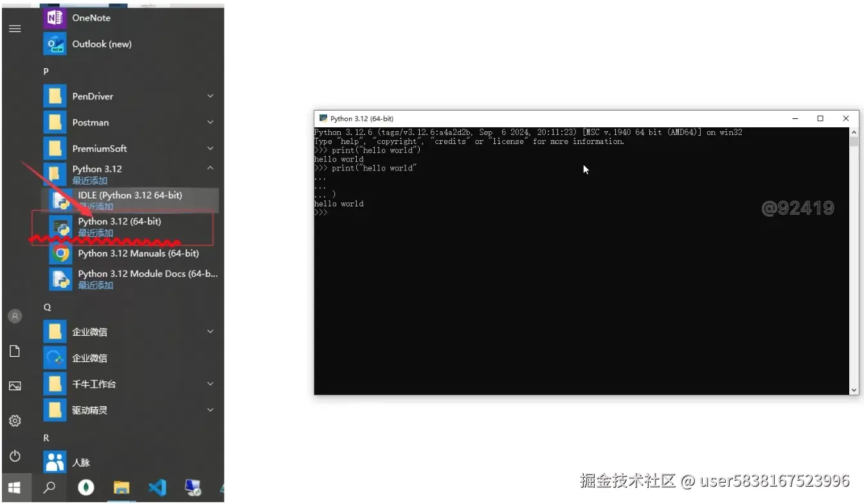Jump to letter Q section header

tap(47, 307)
